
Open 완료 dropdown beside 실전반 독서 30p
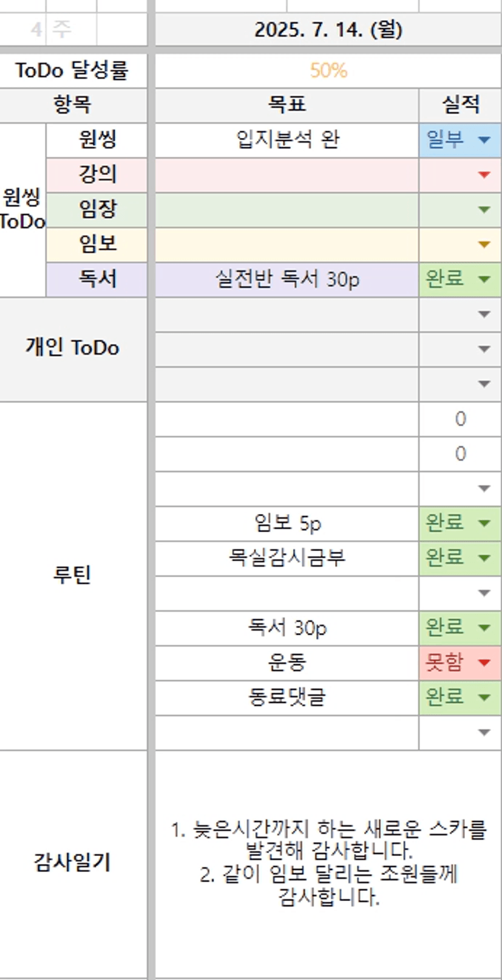pyautogui.click(x=484, y=279)
